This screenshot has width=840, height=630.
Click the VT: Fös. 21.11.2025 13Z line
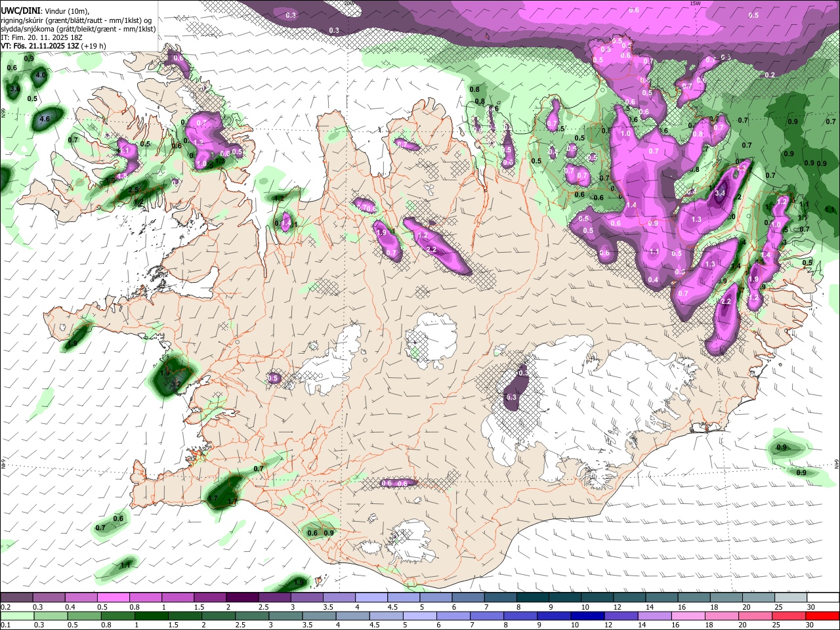[54, 46]
